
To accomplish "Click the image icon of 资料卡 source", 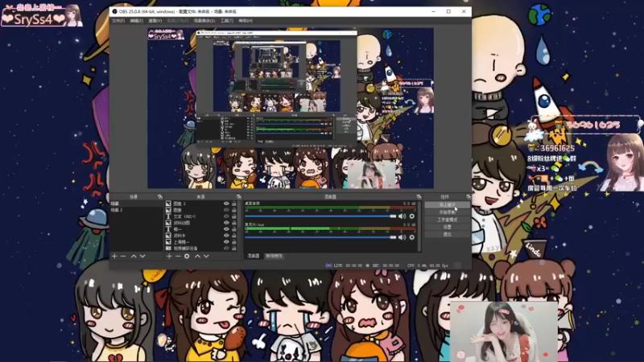I will coord(168,236).
